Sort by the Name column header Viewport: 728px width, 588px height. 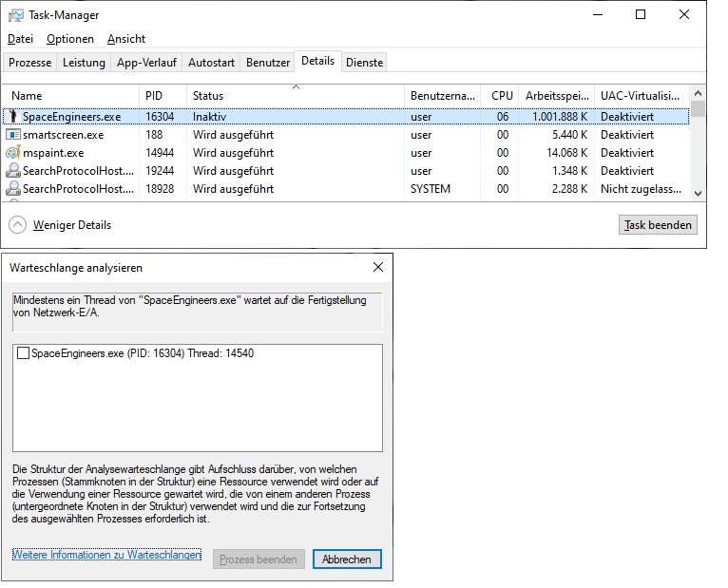coord(70,96)
